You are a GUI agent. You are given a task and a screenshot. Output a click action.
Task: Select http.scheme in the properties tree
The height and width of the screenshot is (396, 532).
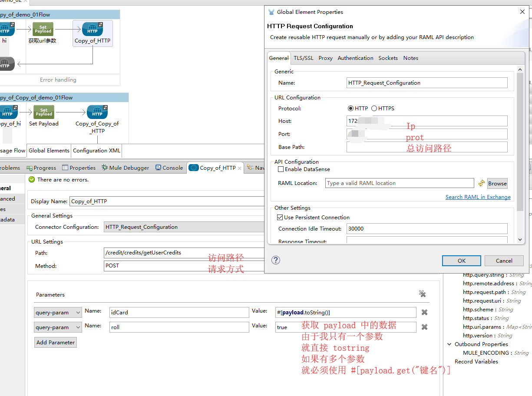click(x=487, y=310)
